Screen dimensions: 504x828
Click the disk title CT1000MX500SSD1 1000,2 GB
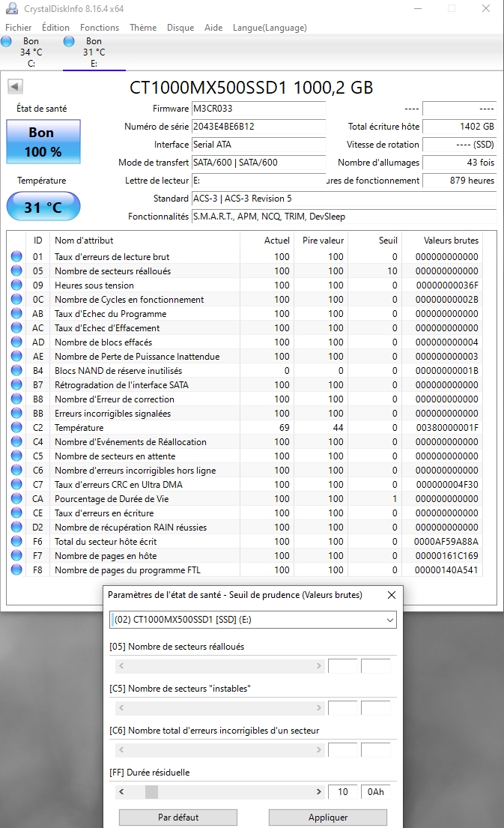(251, 87)
